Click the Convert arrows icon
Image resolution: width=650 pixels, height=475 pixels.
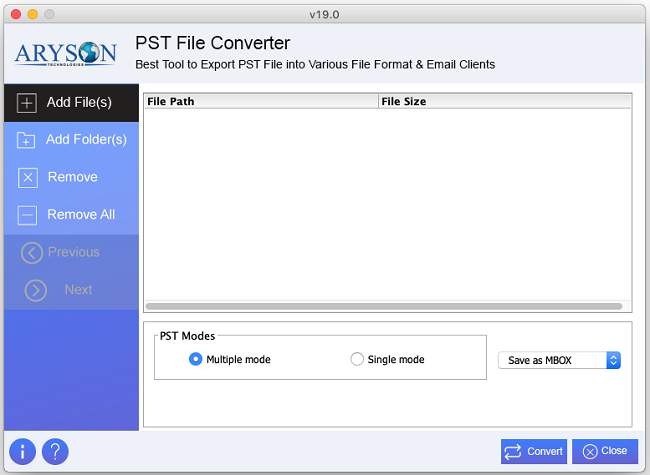click(513, 451)
